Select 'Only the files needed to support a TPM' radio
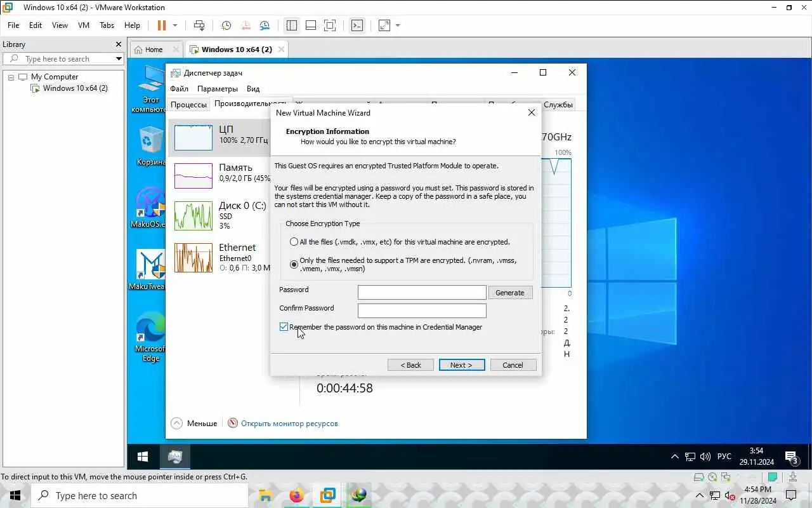The width and height of the screenshot is (812, 508). 294,264
